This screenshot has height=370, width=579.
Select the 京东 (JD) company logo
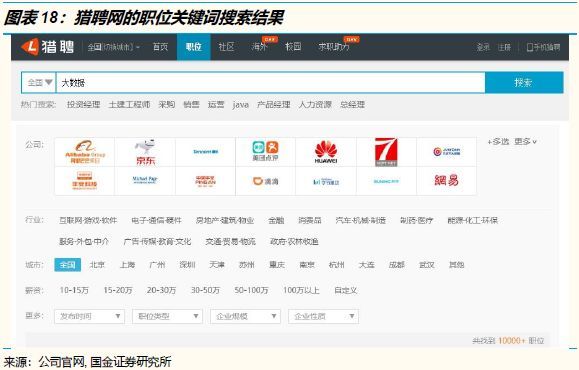point(145,152)
